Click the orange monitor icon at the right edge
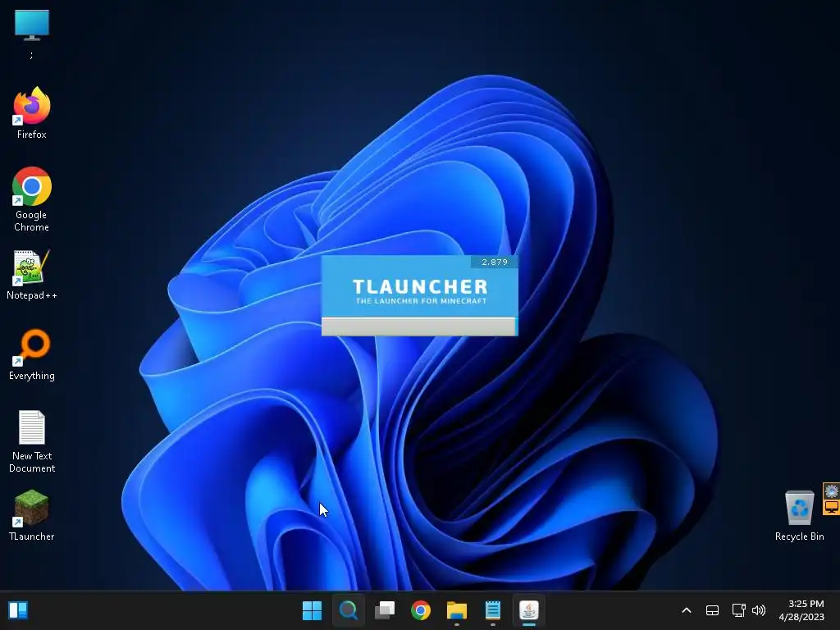 coord(832,507)
